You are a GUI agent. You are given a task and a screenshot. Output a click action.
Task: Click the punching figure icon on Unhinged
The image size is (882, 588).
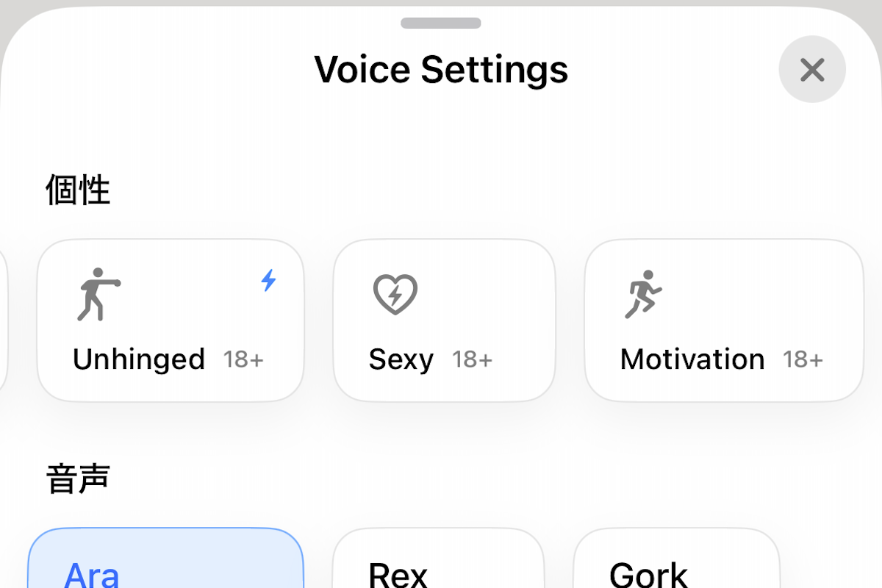click(99, 294)
